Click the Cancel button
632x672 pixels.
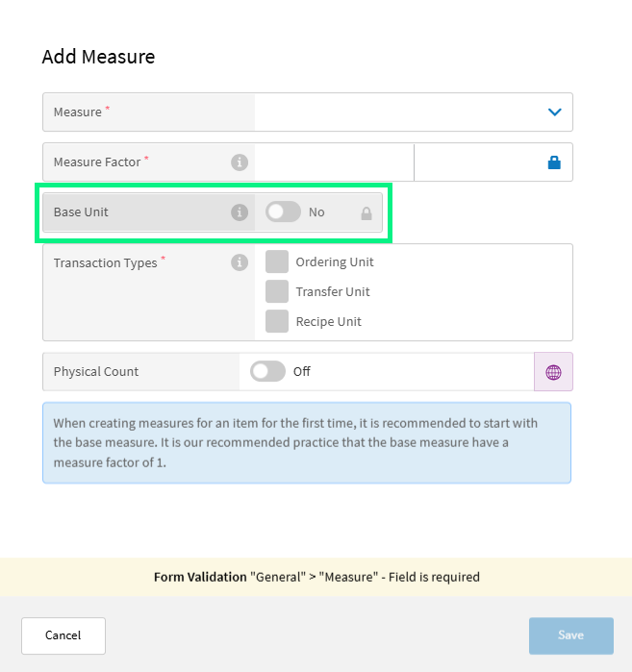point(63,635)
